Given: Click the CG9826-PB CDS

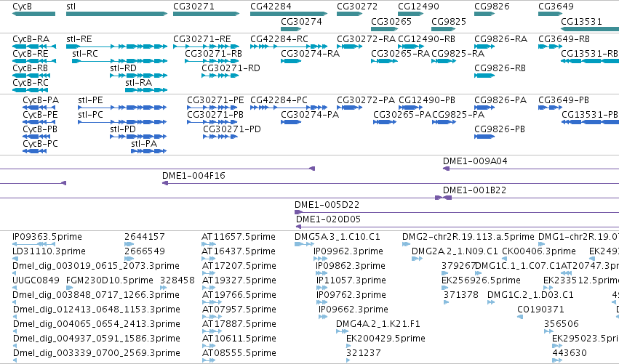Looking at the screenshot, I should click(x=484, y=137).
